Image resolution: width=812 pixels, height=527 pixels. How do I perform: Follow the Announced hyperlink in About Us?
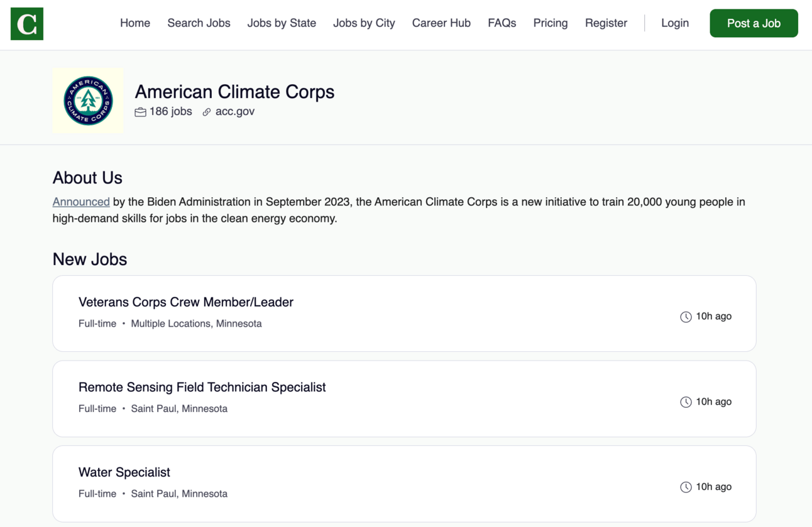pos(81,202)
